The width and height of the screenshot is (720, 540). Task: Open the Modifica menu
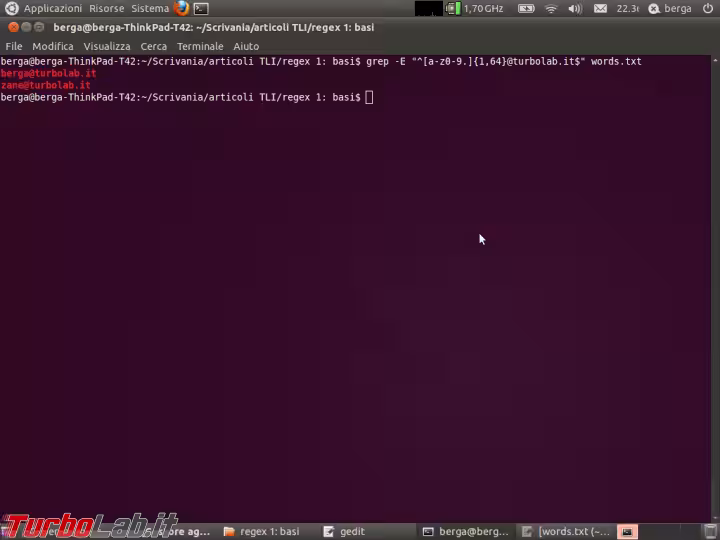tap(53, 46)
